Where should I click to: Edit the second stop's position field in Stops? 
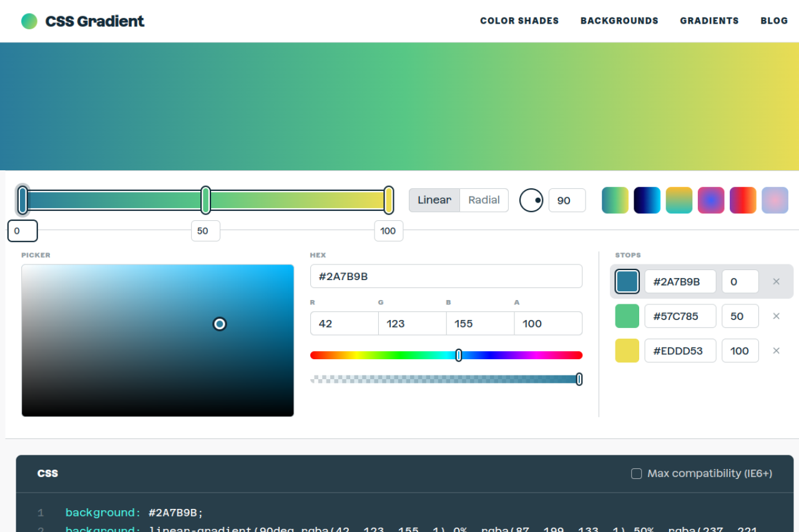(x=740, y=316)
